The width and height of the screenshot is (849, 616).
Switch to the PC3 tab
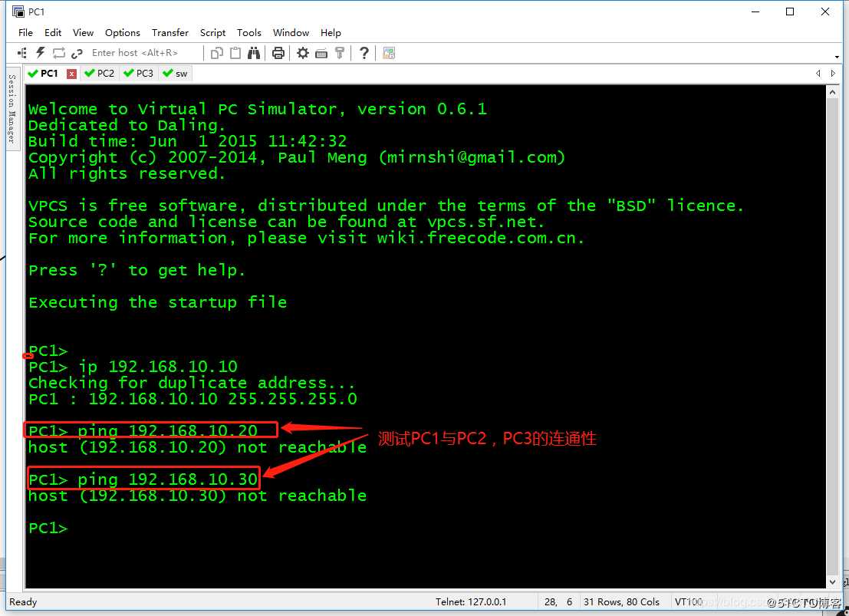(139, 73)
